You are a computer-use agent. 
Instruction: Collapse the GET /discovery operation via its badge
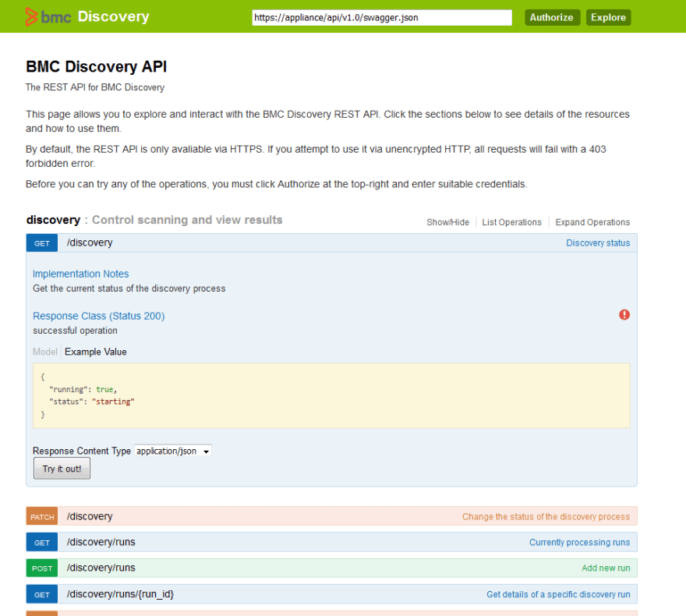tap(42, 243)
